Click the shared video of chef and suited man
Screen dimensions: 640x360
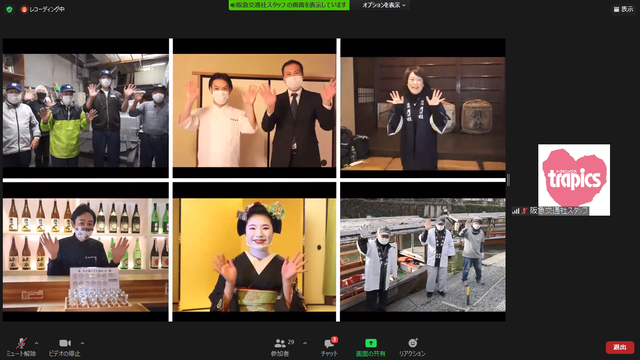click(x=254, y=111)
